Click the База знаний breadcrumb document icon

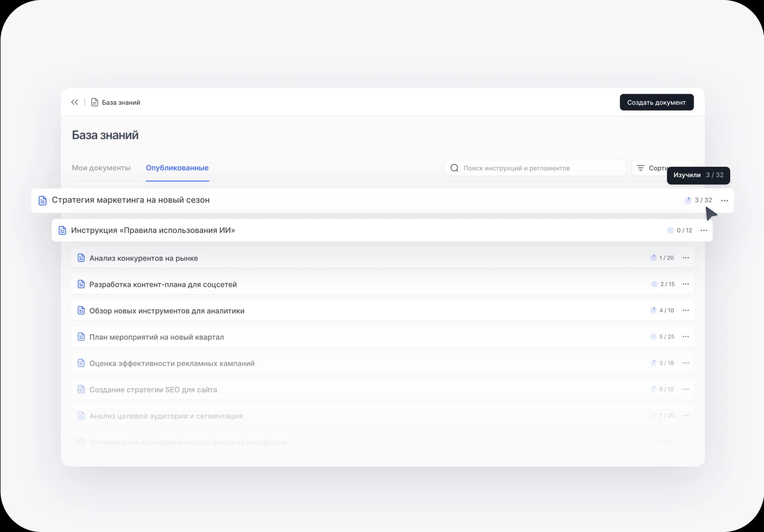coord(95,102)
